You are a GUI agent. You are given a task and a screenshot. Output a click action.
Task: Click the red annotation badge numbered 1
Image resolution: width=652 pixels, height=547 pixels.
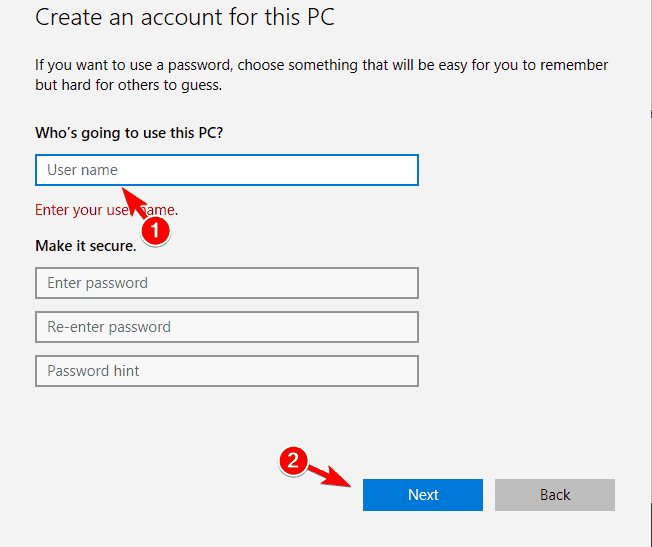tap(155, 230)
